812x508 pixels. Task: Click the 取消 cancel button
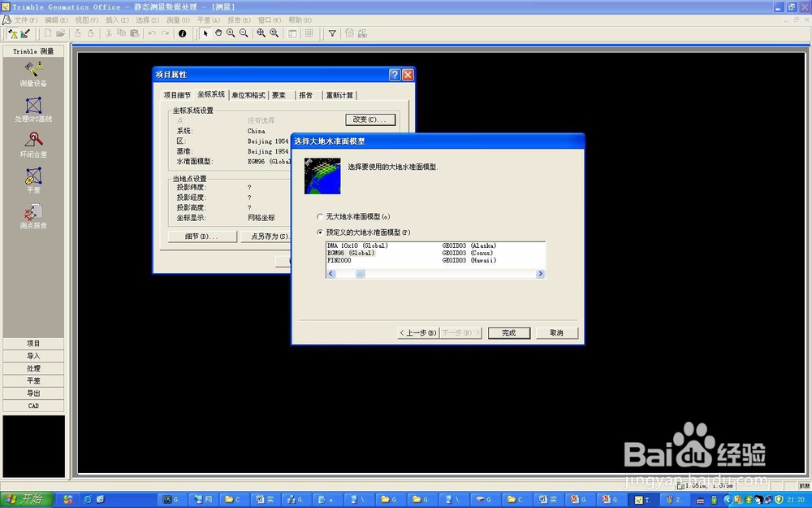tap(557, 332)
